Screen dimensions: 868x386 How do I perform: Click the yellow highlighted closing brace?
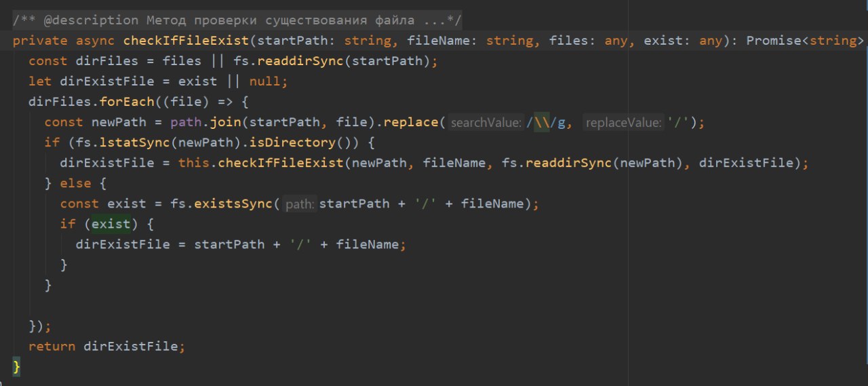pos(17,366)
